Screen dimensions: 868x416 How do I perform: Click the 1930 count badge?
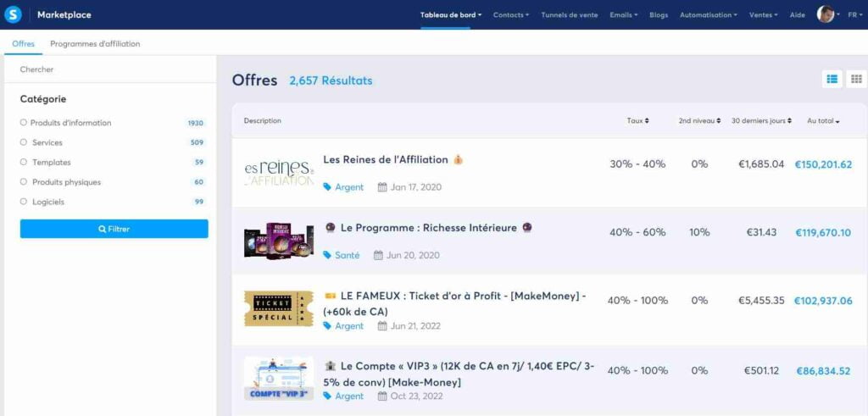click(196, 123)
